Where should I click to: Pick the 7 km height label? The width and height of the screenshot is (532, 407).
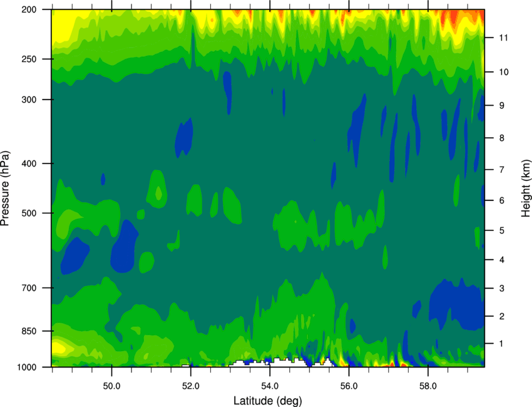click(501, 170)
